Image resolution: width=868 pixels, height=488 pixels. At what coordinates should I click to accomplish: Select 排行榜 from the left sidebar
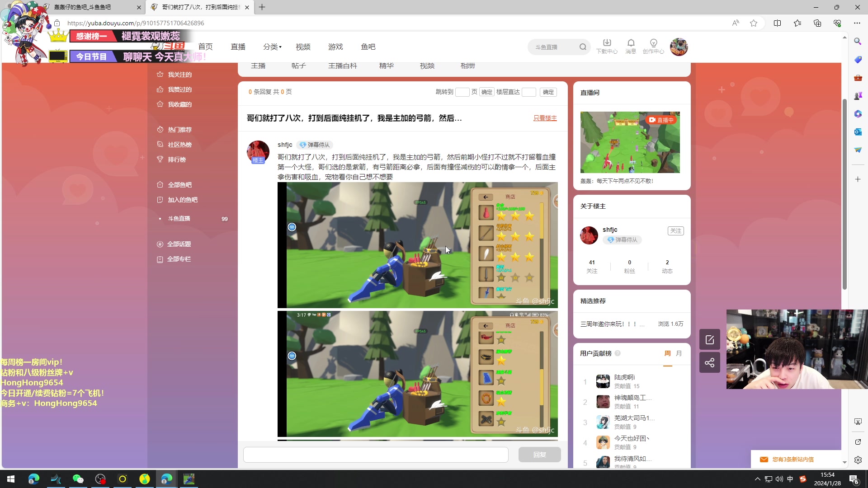point(178,159)
